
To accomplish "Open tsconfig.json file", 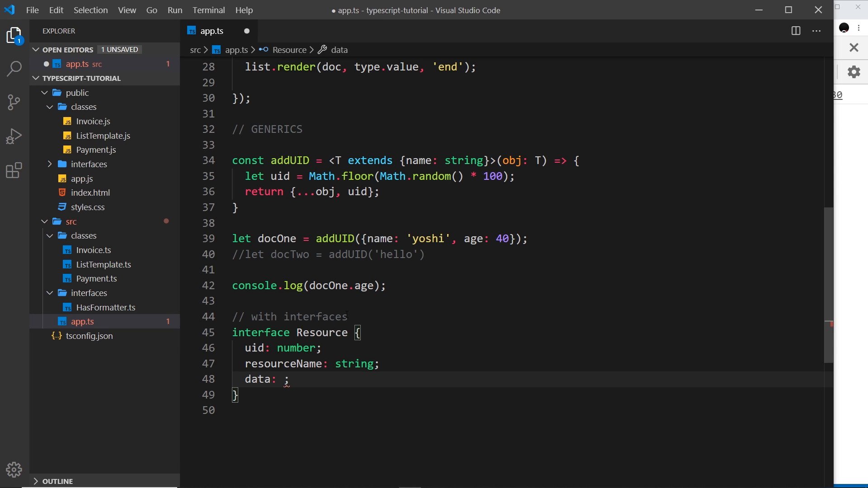I will pyautogui.click(x=89, y=336).
